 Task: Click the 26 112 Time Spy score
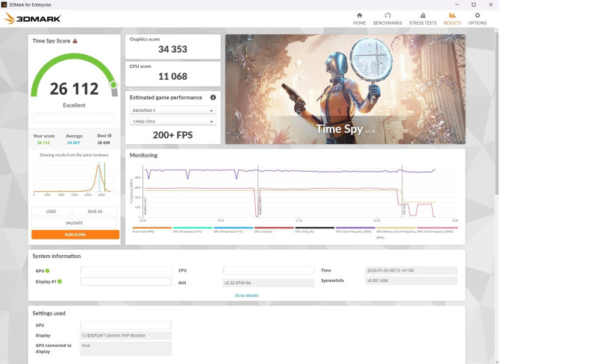point(74,89)
